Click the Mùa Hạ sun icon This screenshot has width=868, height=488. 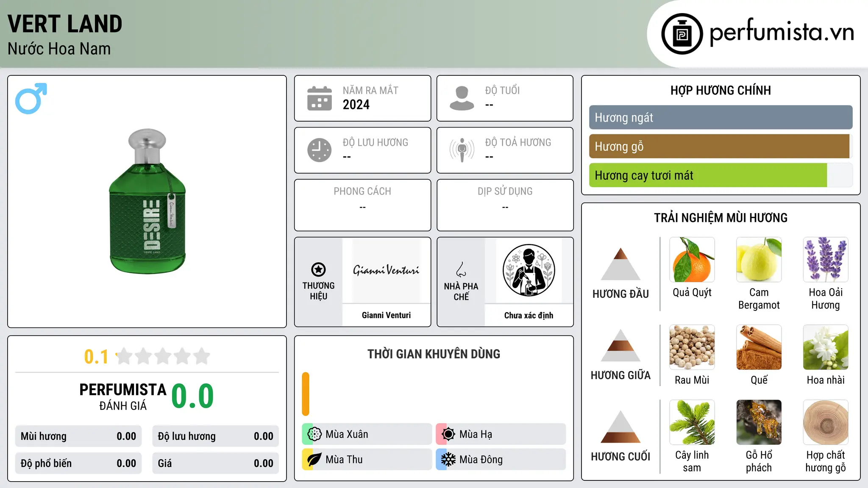(x=448, y=434)
